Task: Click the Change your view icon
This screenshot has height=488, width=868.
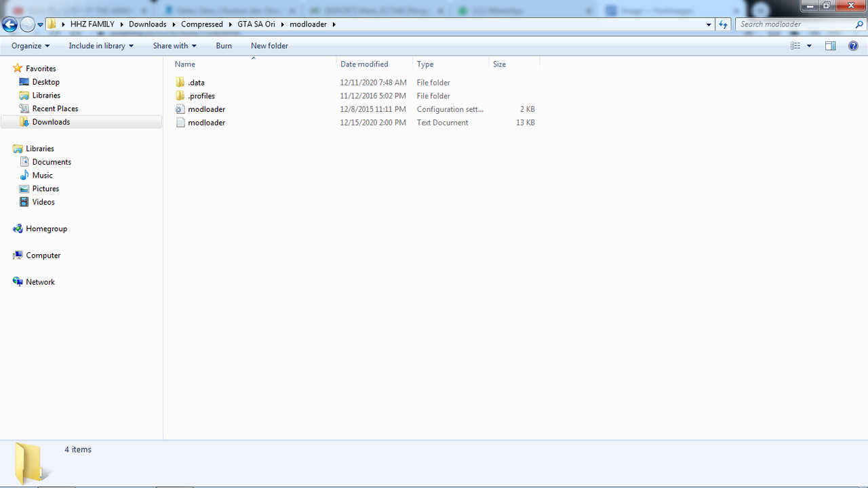Action: tap(795, 45)
